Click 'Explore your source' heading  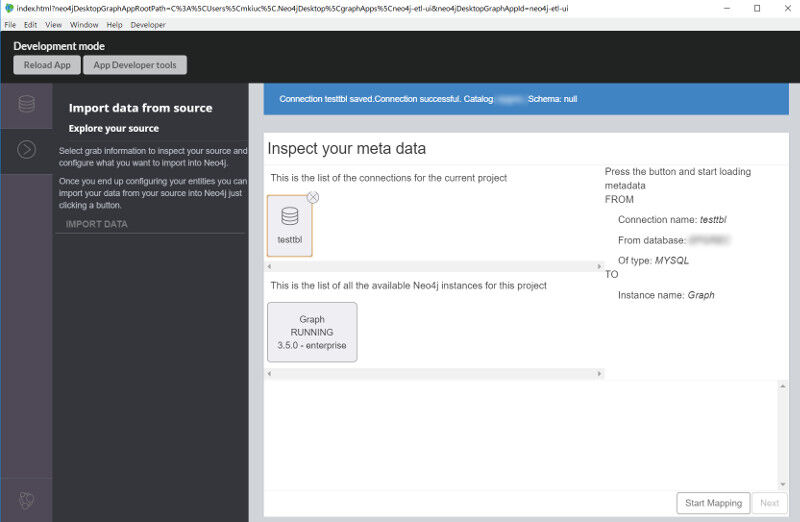pyautogui.click(x=114, y=129)
